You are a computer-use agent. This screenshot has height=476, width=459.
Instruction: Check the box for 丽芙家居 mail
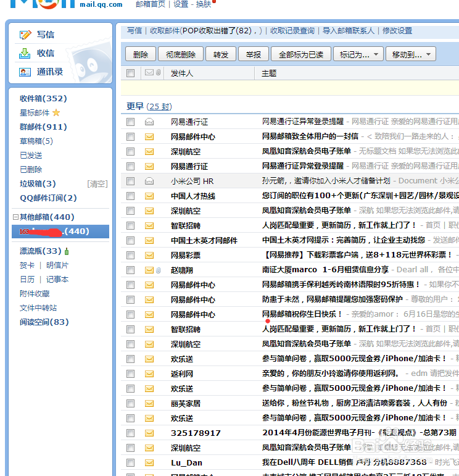pyautogui.click(x=130, y=403)
